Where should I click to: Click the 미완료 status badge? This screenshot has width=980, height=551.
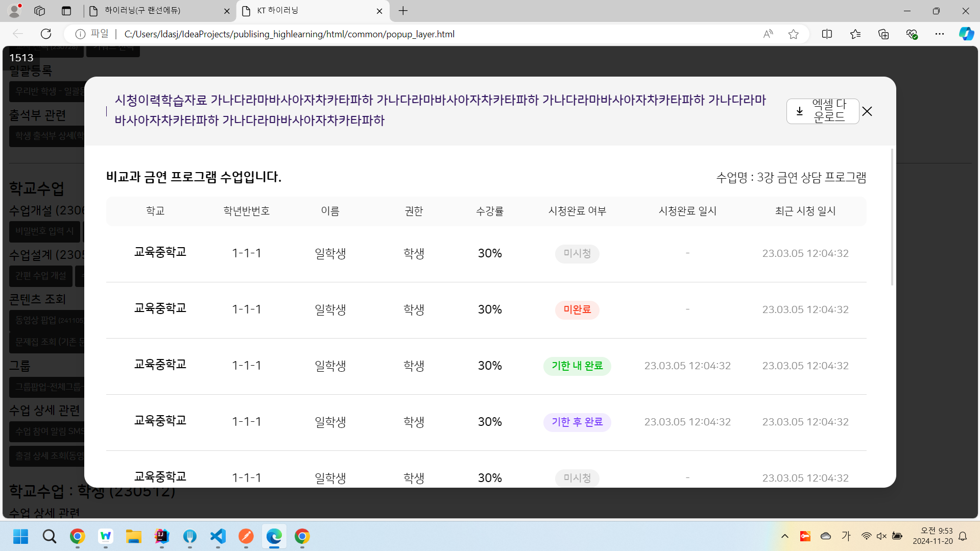pos(577,309)
